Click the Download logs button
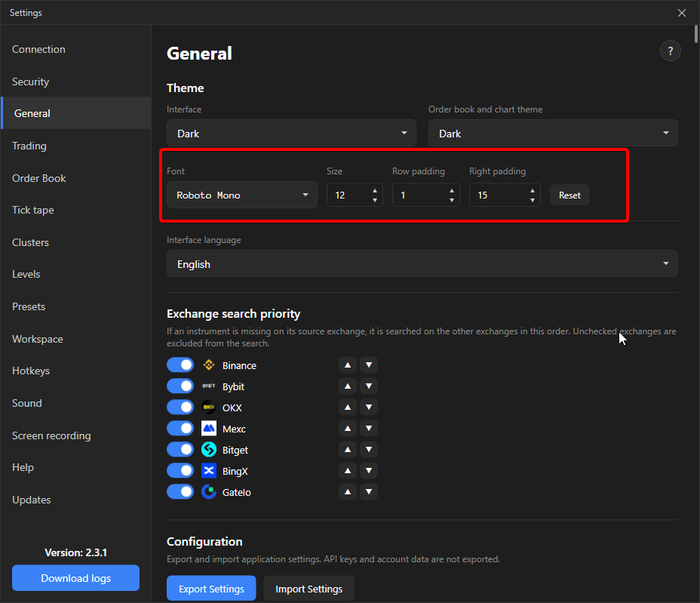 coord(76,578)
